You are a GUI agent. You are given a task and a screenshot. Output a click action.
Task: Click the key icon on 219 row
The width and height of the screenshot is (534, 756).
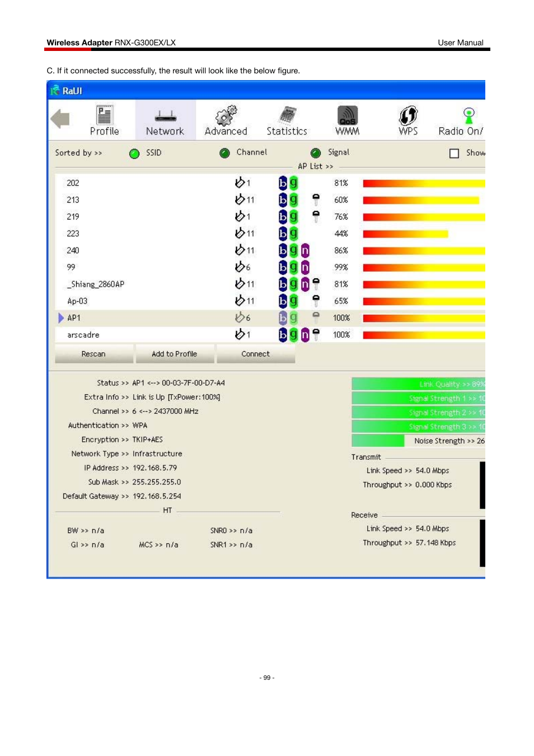tap(316, 217)
